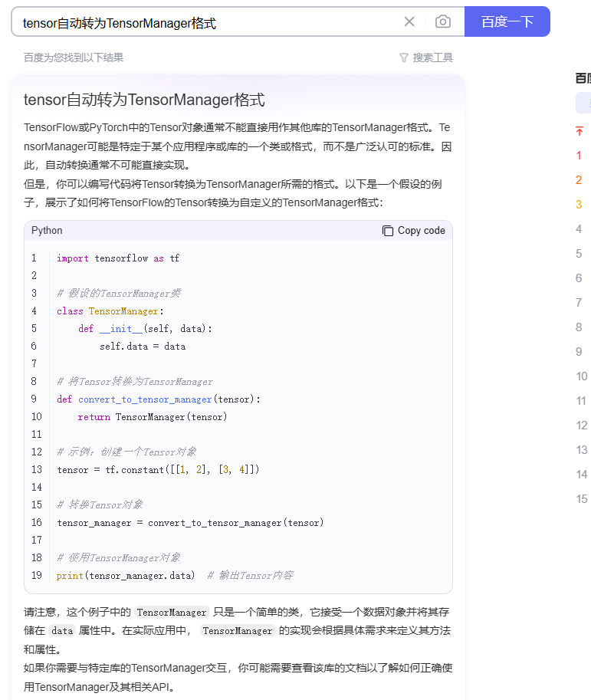Open the pinned top-arrow hot search item
Screen dimensions: 591x700
580,131
